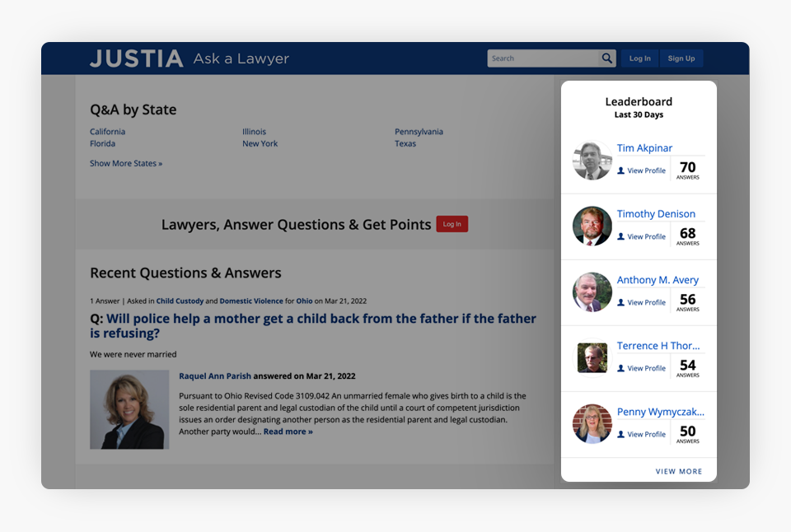Expand answer with Read more link
Viewport: 791px width, 532px height.
288,432
